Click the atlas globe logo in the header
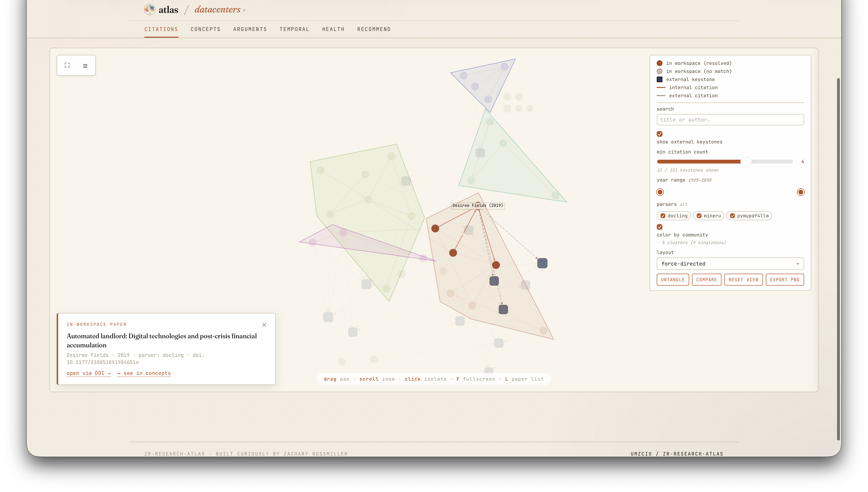Screen dimensions: 868x492 click(x=149, y=9)
